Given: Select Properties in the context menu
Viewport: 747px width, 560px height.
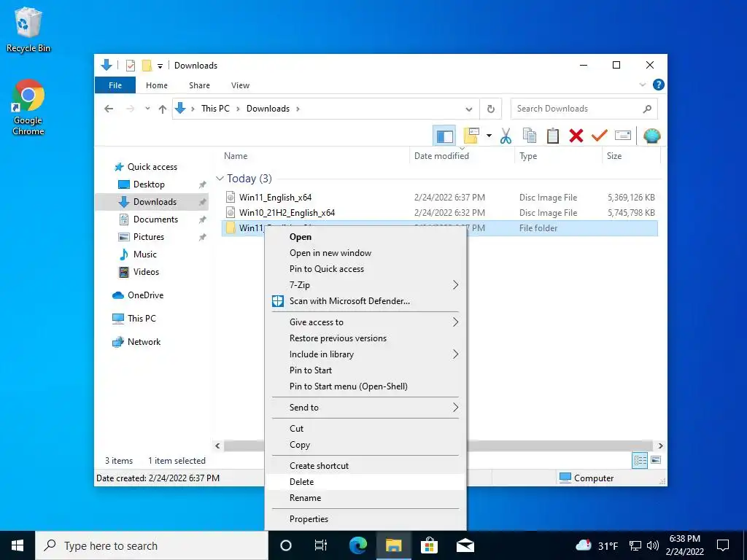Looking at the screenshot, I should click(365, 518).
